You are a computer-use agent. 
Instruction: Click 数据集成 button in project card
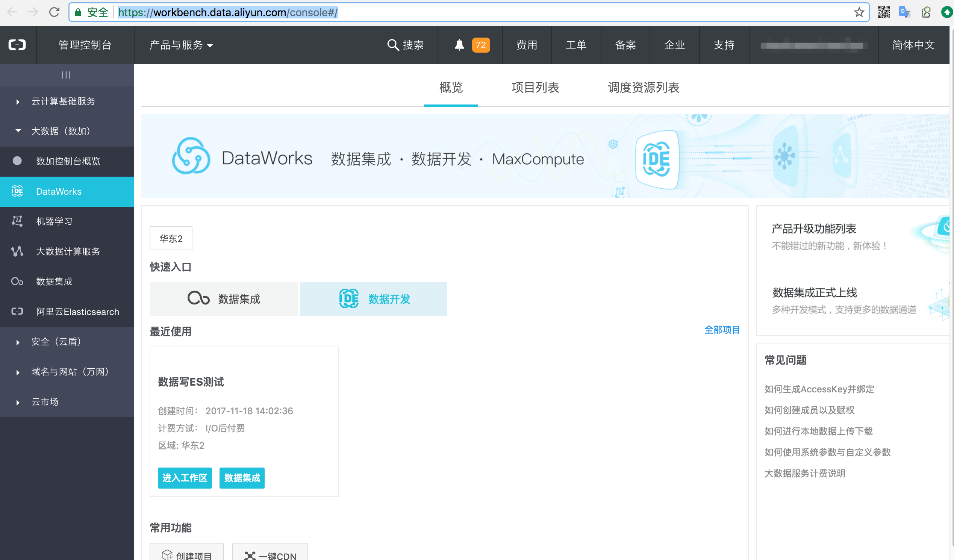pos(242,478)
